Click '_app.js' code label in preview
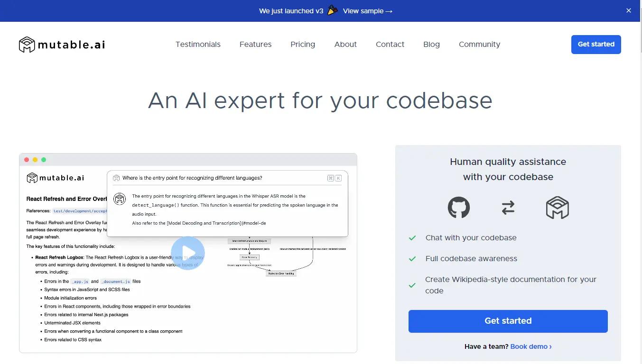Screen dimensions: 642x364 [80, 282]
